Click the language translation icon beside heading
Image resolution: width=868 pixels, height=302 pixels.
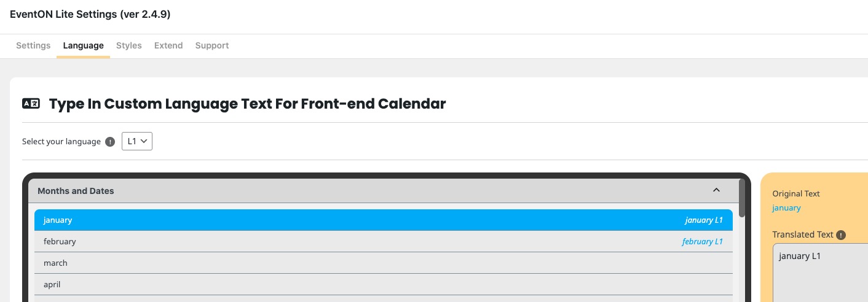pyautogui.click(x=31, y=104)
